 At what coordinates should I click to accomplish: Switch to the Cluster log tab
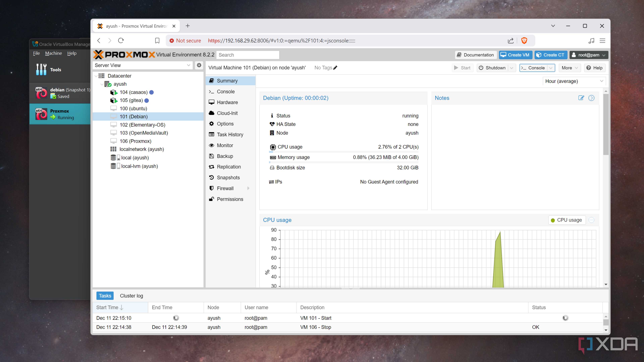point(131,295)
